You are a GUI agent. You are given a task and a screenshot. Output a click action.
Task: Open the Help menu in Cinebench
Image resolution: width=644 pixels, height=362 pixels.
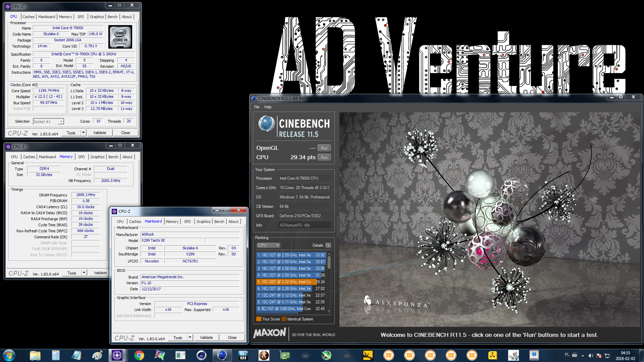(268, 107)
